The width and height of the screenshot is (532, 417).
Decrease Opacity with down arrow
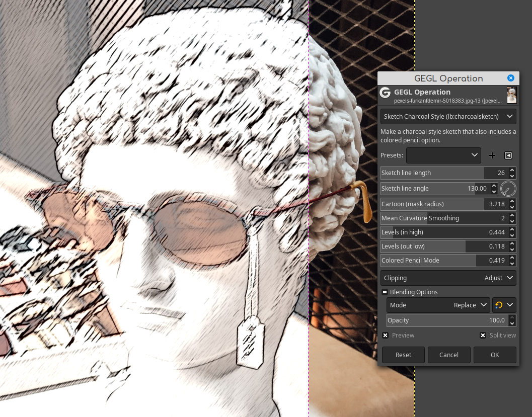click(512, 323)
